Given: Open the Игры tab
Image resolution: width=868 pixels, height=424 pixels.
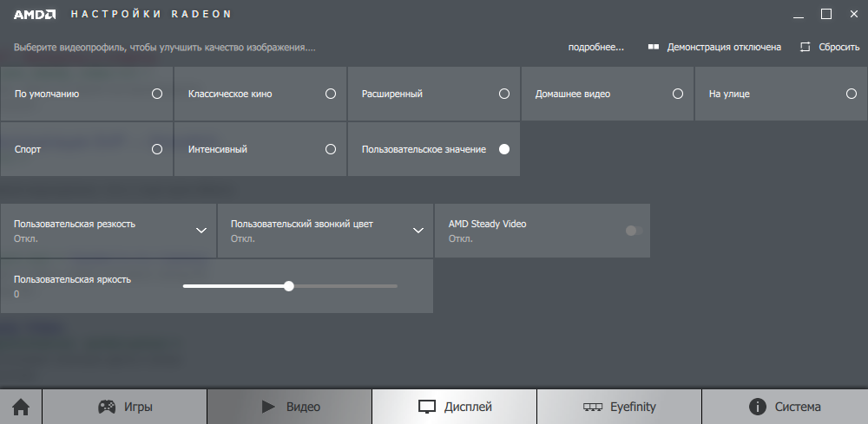Looking at the screenshot, I should click(x=124, y=407).
